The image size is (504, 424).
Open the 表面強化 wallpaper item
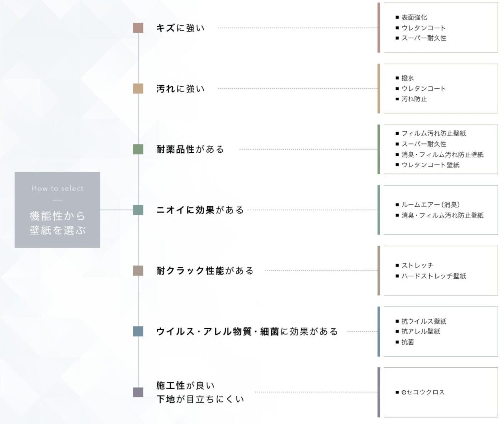414,17
